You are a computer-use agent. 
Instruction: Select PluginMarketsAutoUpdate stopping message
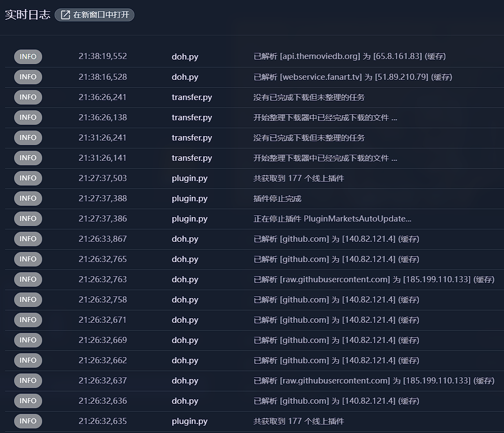(332, 219)
